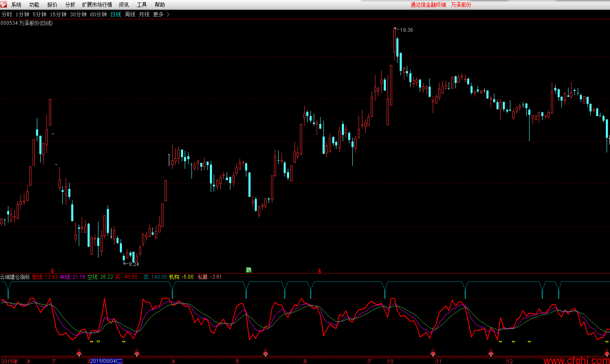Click the red 万泽股份 label at top right
Viewport: 610px width, 364px height.
click(x=461, y=5)
